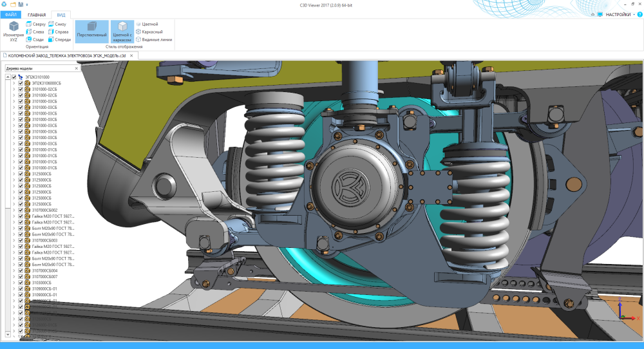Click the assembly icon of 3107000СБ002

click(27, 210)
